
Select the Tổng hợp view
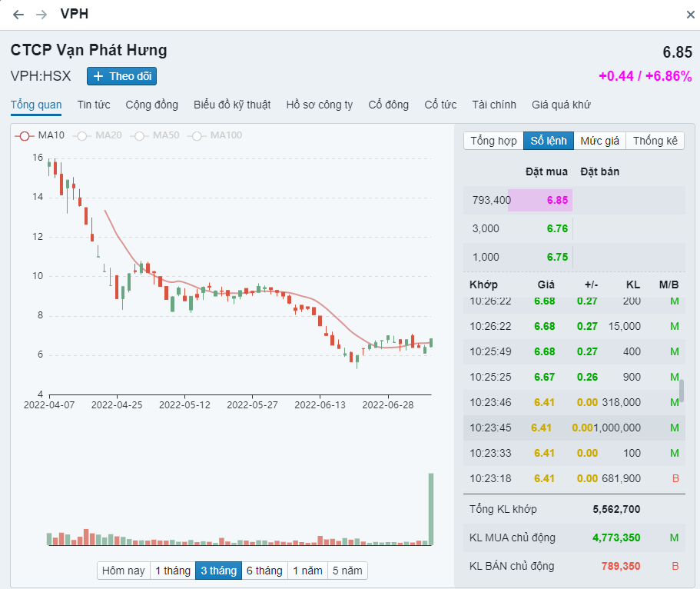point(493,141)
